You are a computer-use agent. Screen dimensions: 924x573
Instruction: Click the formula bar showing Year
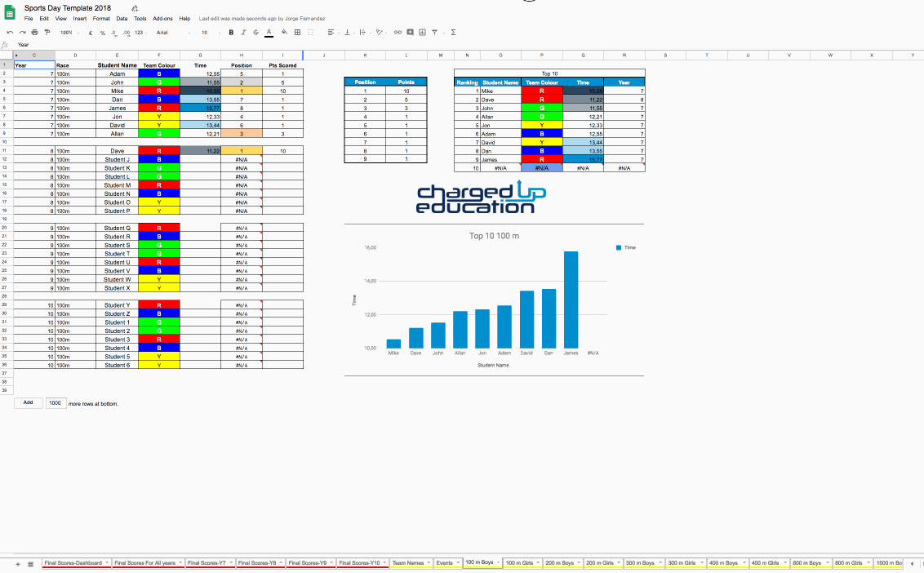465,45
